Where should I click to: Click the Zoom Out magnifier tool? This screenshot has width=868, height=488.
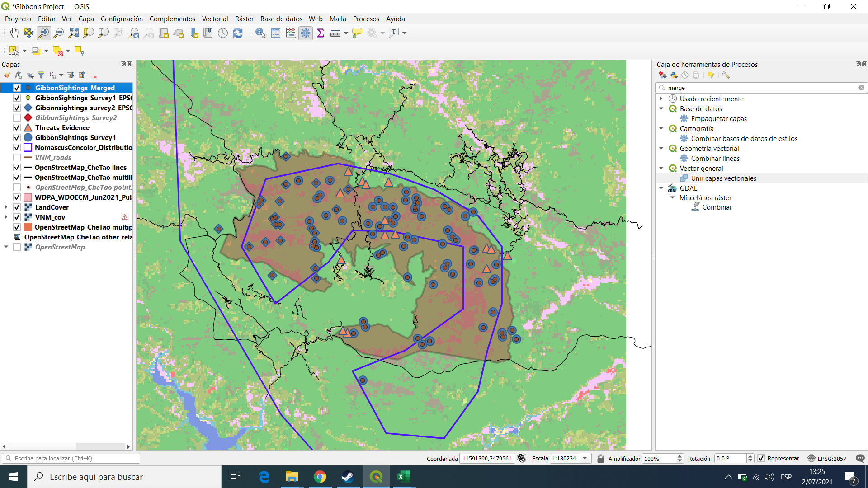pyautogui.click(x=59, y=33)
